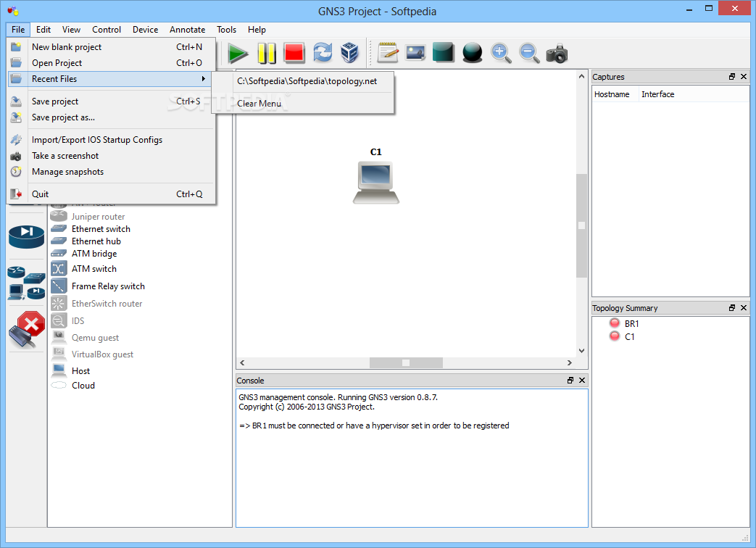
Task: Select the Draw an ellipse tool
Action: (x=472, y=52)
